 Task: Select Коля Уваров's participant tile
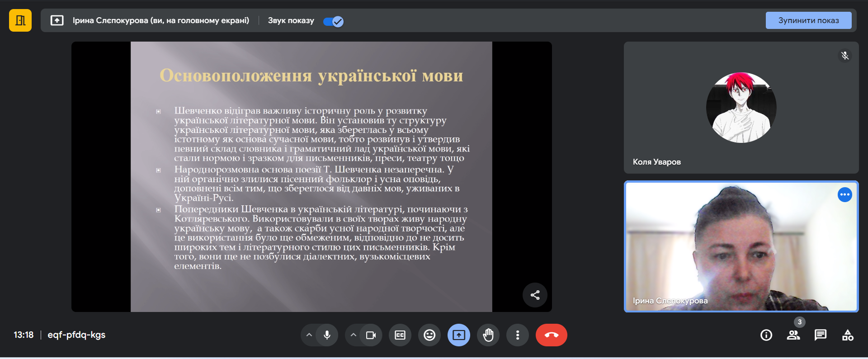point(741,108)
